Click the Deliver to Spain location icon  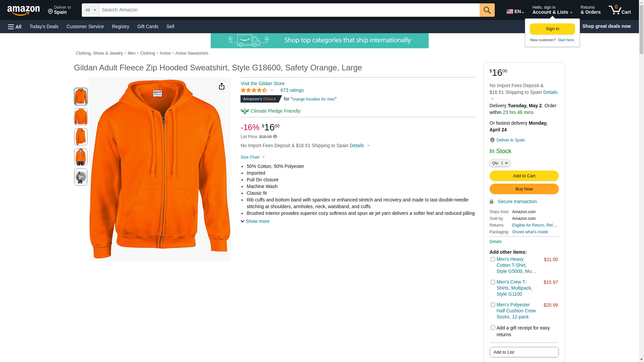(x=492, y=140)
